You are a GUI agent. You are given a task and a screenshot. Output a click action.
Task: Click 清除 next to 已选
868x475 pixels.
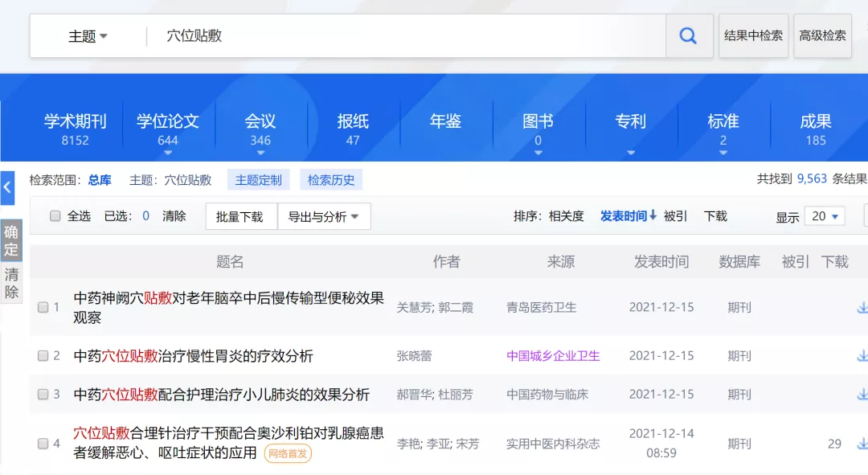pyautogui.click(x=174, y=216)
